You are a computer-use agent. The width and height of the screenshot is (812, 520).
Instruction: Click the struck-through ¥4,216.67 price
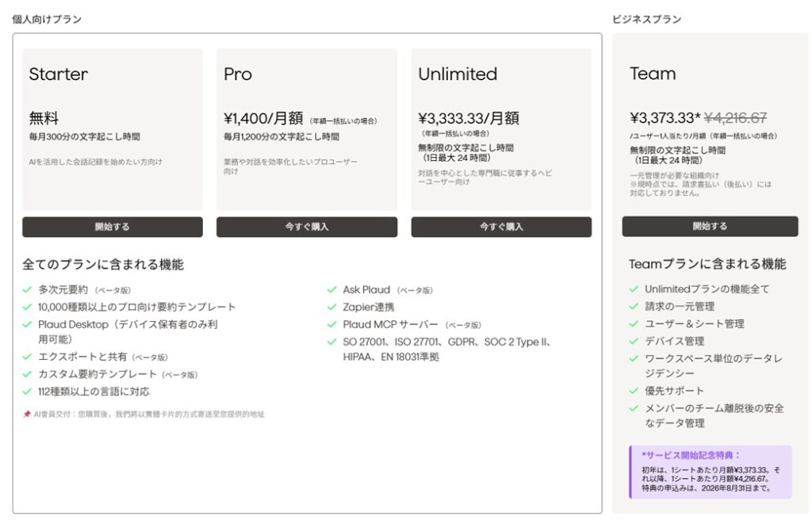[735, 117]
